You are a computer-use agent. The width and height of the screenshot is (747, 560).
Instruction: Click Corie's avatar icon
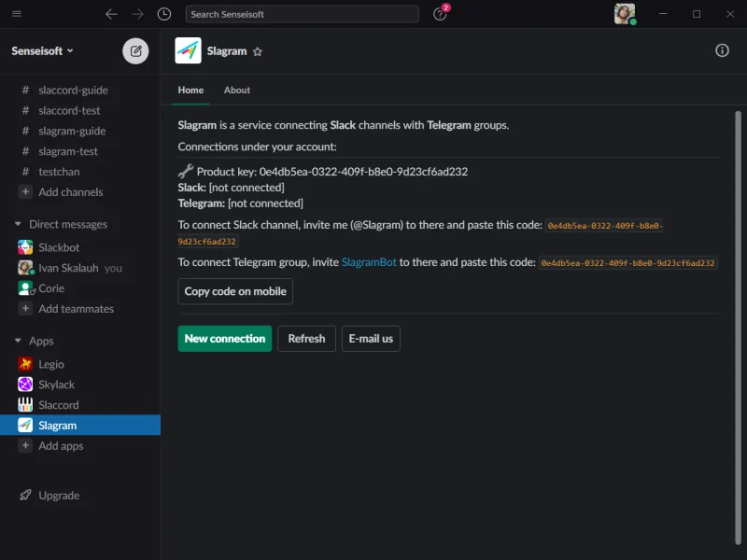pyautogui.click(x=25, y=288)
